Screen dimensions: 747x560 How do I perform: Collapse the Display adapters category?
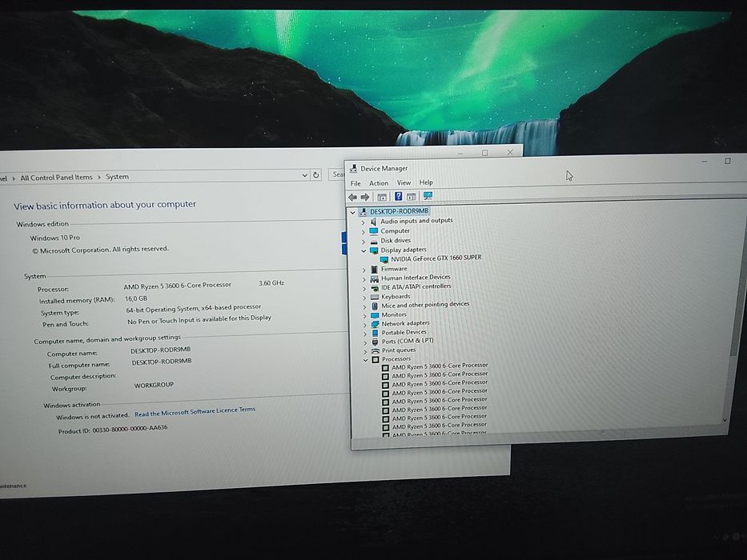click(363, 250)
